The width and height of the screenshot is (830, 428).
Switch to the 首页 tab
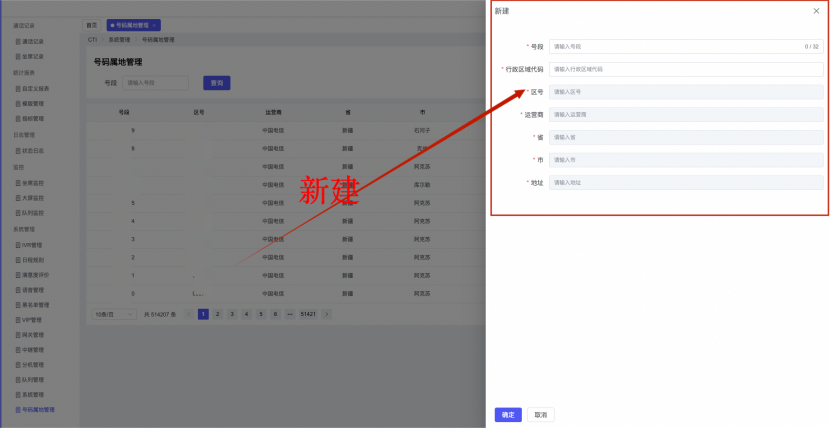(92, 23)
